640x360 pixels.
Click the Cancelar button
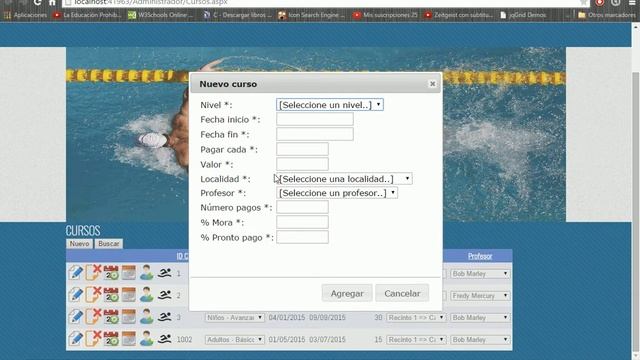(x=402, y=293)
